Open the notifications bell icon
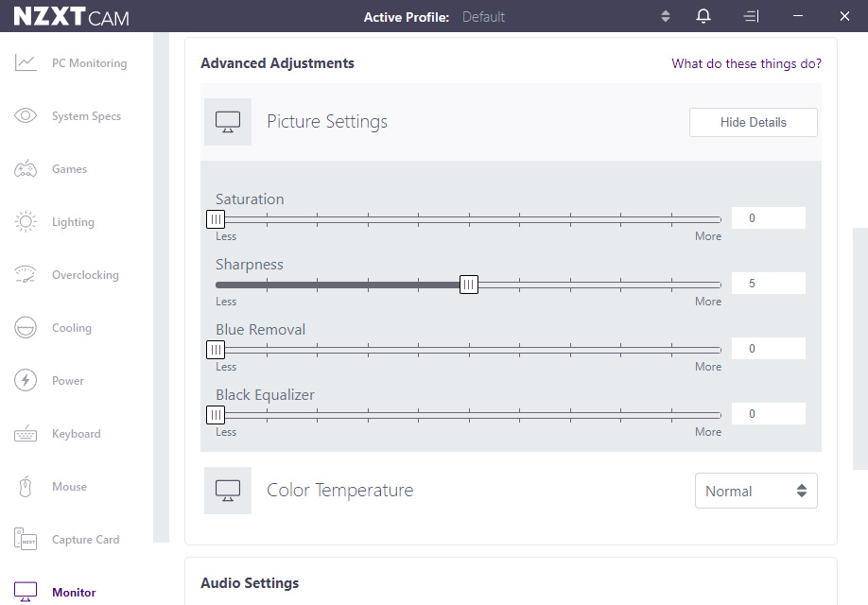The height and width of the screenshot is (605, 868). tap(703, 16)
